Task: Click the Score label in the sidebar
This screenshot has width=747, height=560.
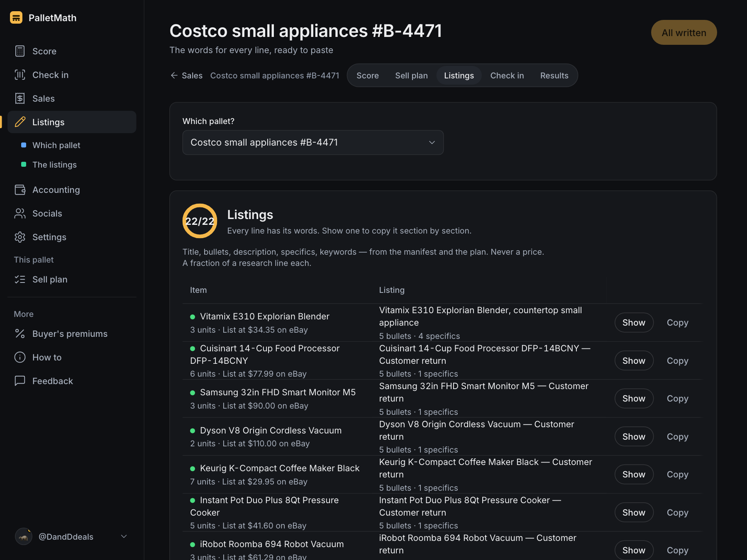Action: (44, 51)
